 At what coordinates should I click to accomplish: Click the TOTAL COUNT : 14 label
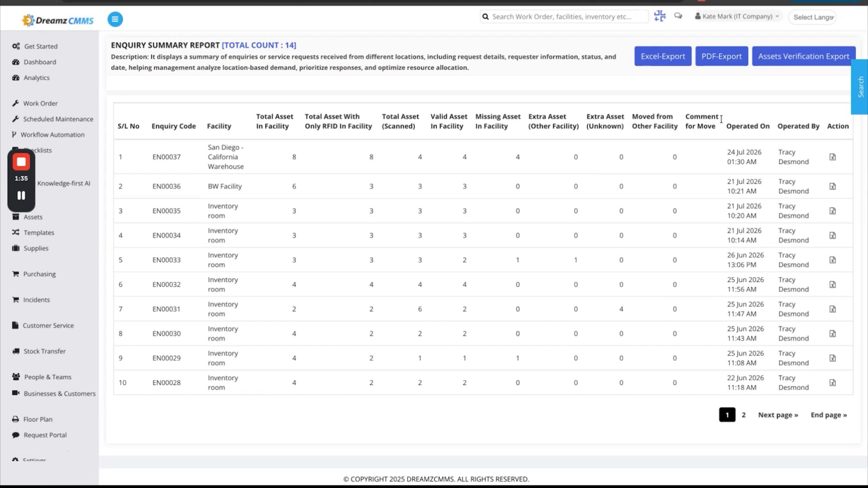pyautogui.click(x=259, y=45)
